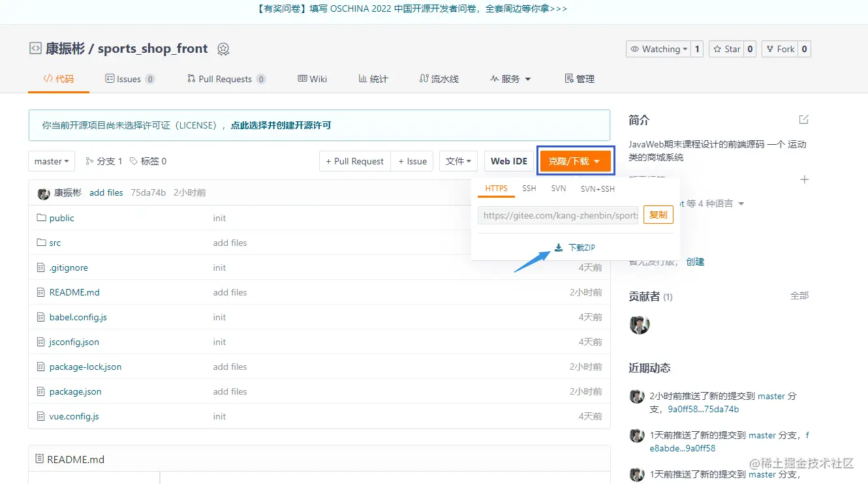Click the public folder icon
The height and width of the screenshot is (484, 868).
click(42, 218)
